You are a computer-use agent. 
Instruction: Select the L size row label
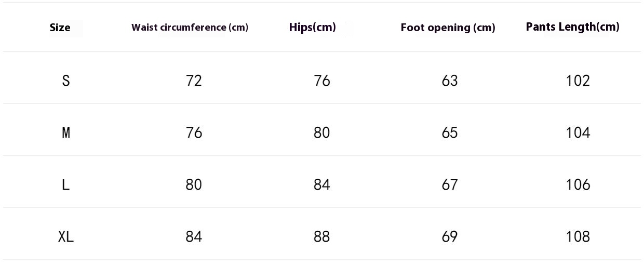[x=66, y=184]
